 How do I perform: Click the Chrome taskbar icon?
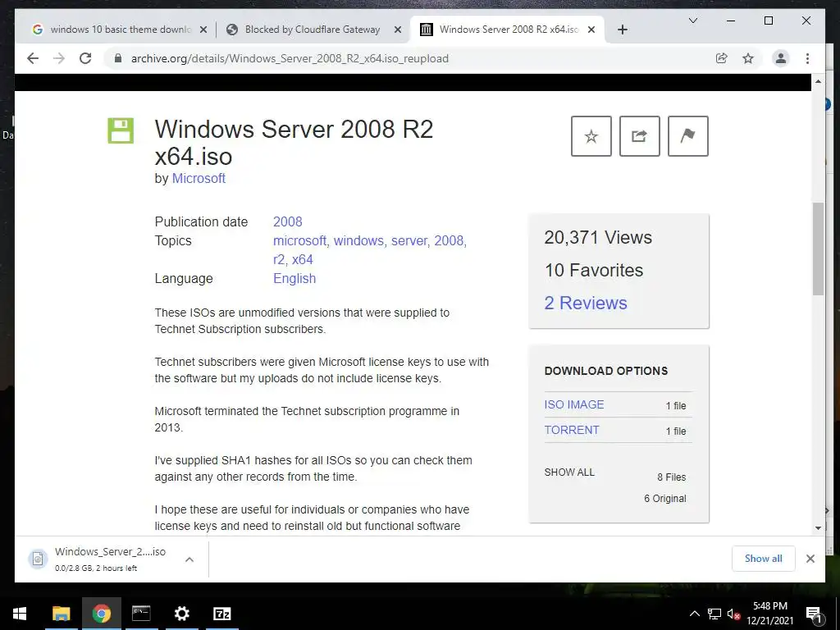tap(101, 614)
